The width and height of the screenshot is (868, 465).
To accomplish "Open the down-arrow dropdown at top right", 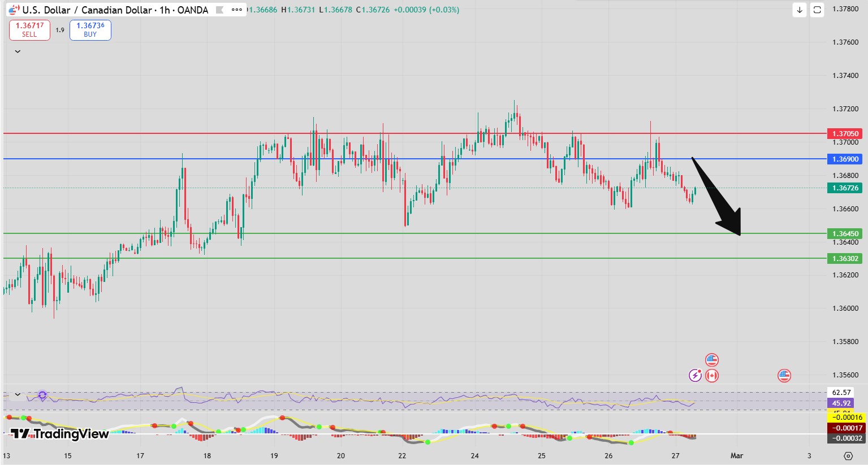I will tap(799, 10).
